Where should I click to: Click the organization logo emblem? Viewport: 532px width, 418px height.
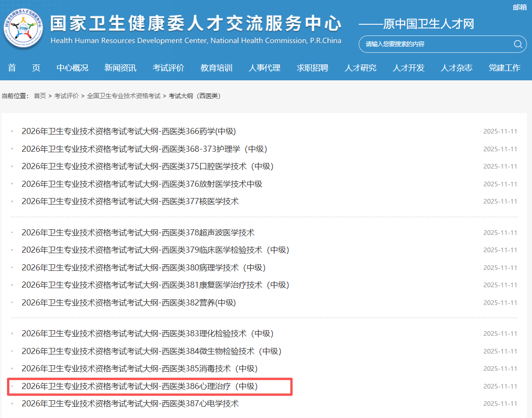[23, 28]
